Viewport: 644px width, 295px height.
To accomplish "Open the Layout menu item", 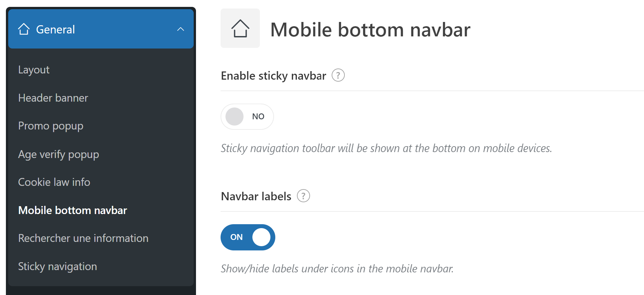I will pos(34,70).
